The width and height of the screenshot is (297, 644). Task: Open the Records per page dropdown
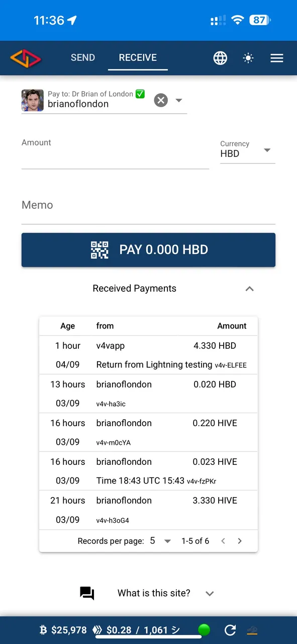pyautogui.click(x=160, y=541)
